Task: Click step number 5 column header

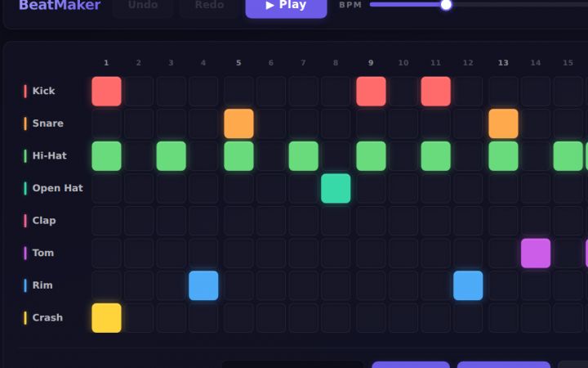Action: [238, 63]
